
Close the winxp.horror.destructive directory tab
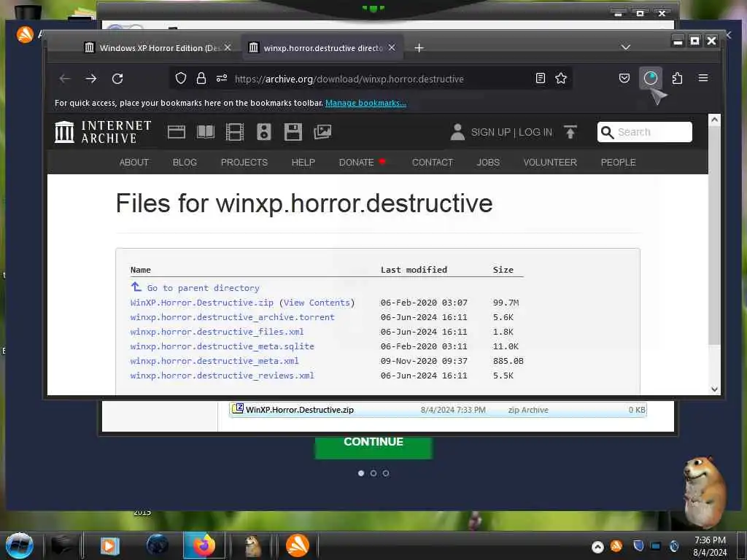392,47
